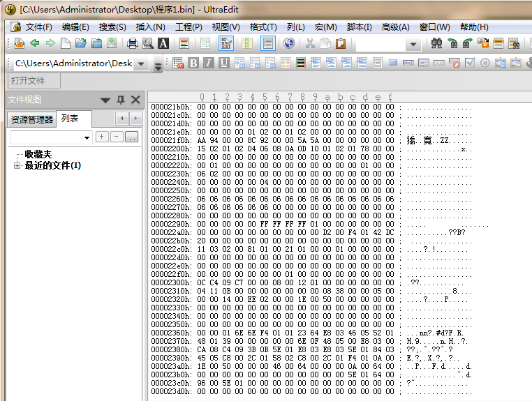Click the 打开文件 tab button
Screen dimensions: 532x401
click(34, 81)
